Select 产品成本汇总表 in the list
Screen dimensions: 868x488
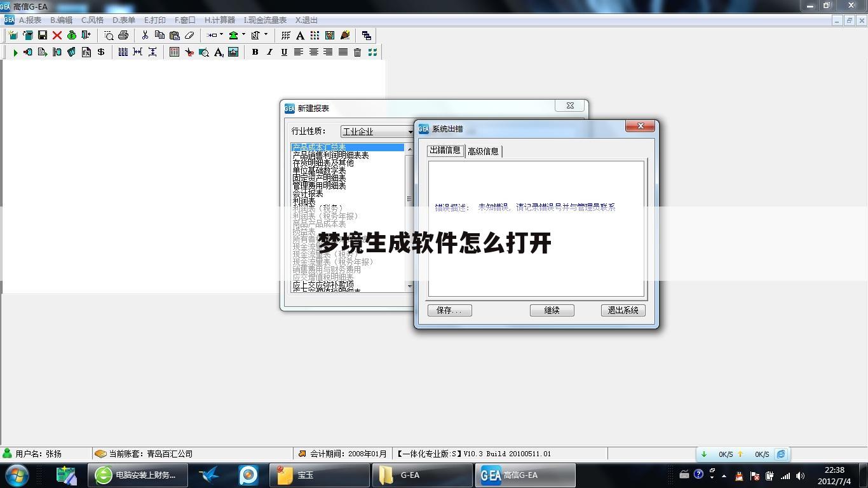(348, 147)
